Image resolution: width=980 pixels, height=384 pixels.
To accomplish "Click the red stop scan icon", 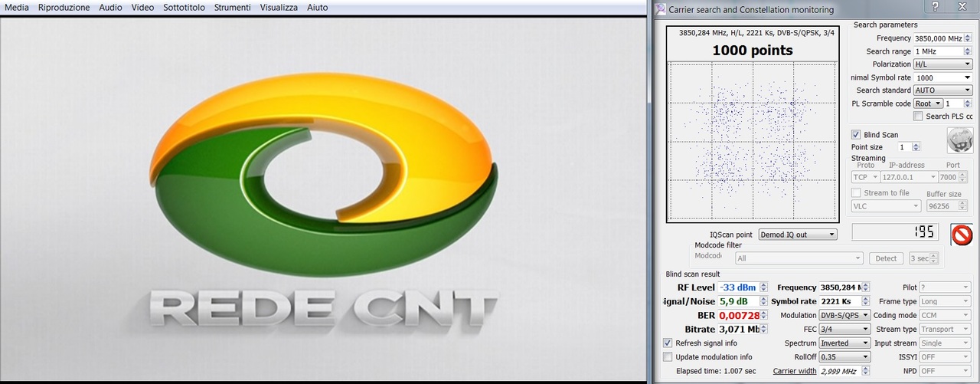I will coord(961,234).
